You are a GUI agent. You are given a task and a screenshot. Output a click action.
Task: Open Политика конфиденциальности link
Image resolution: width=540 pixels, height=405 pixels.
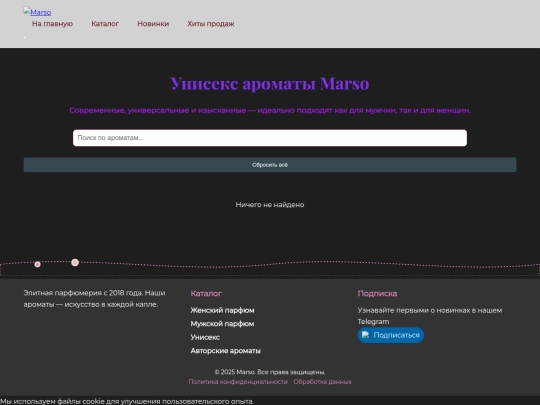238,382
